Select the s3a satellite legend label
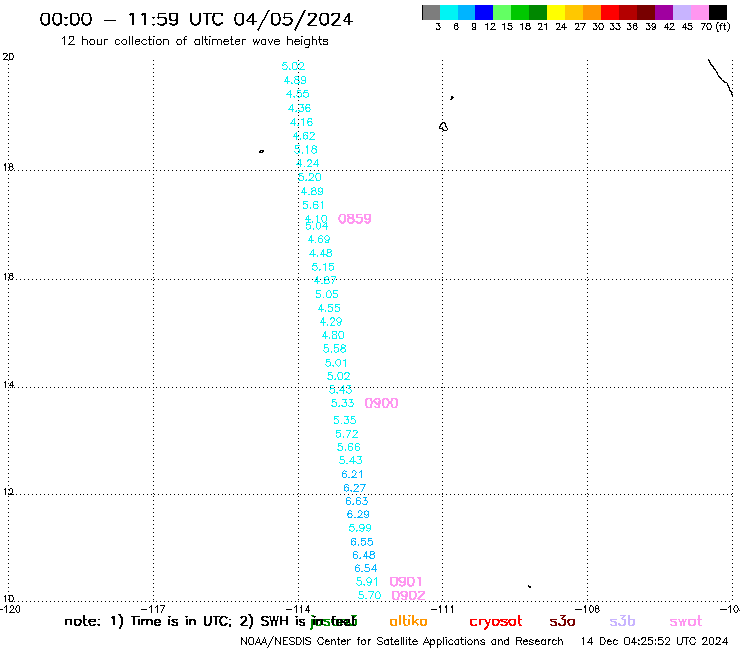Viewport: 740px width, 650px height. tap(562, 621)
